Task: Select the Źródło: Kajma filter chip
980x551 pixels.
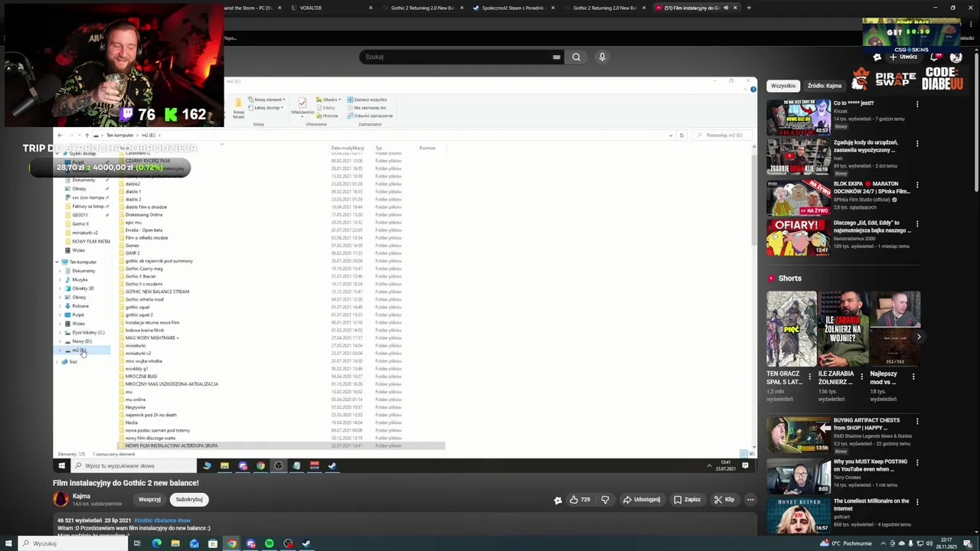Action: point(824,86)
